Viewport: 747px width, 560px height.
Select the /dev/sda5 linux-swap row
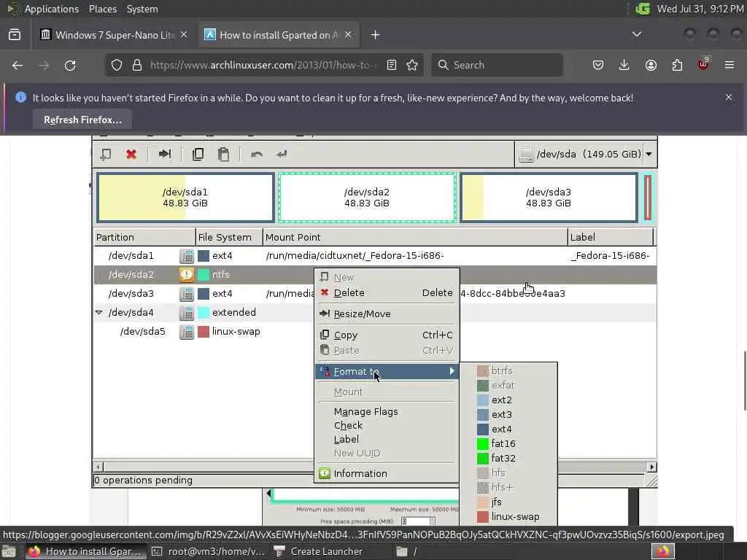coord(374,332)
